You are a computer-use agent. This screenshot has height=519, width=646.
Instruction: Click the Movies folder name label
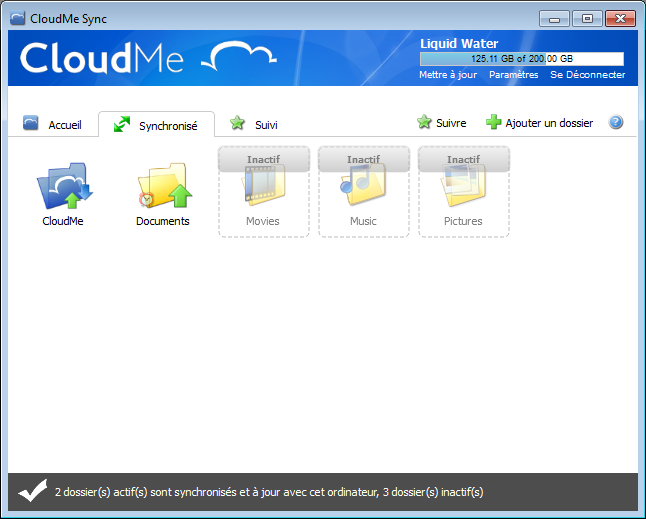pos(263,221)
